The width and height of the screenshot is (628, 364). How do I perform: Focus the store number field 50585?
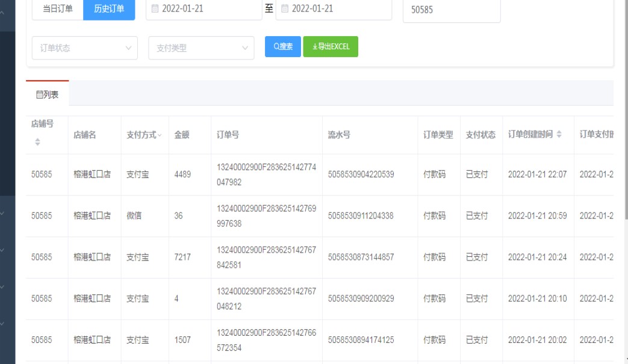[451, 10]
